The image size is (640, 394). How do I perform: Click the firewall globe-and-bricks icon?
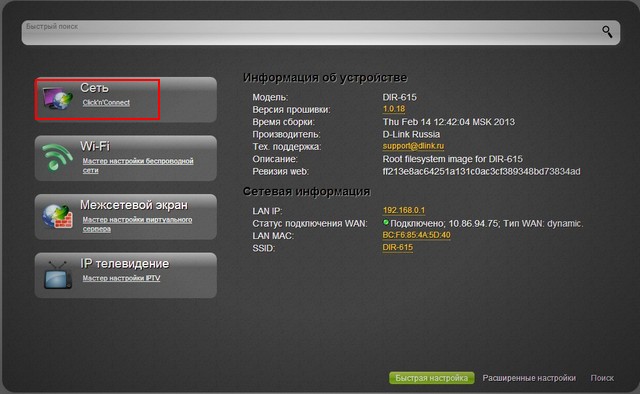tap(58, 216)
